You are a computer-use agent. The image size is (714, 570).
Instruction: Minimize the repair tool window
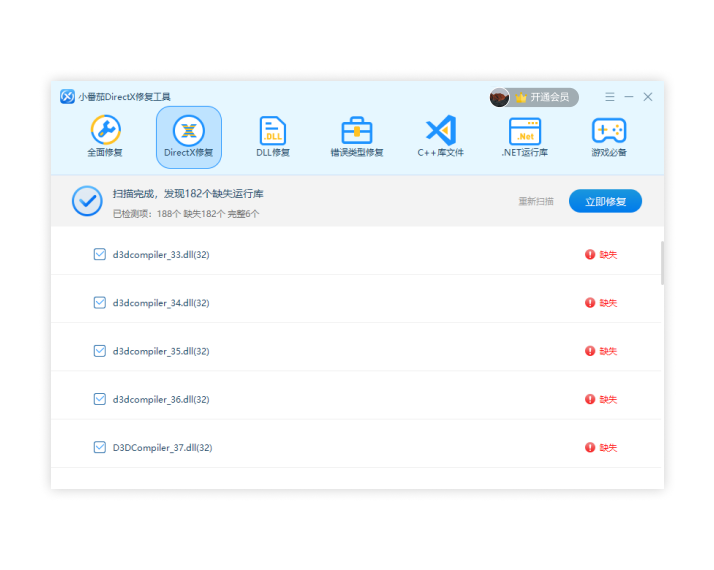click(629, 97)
